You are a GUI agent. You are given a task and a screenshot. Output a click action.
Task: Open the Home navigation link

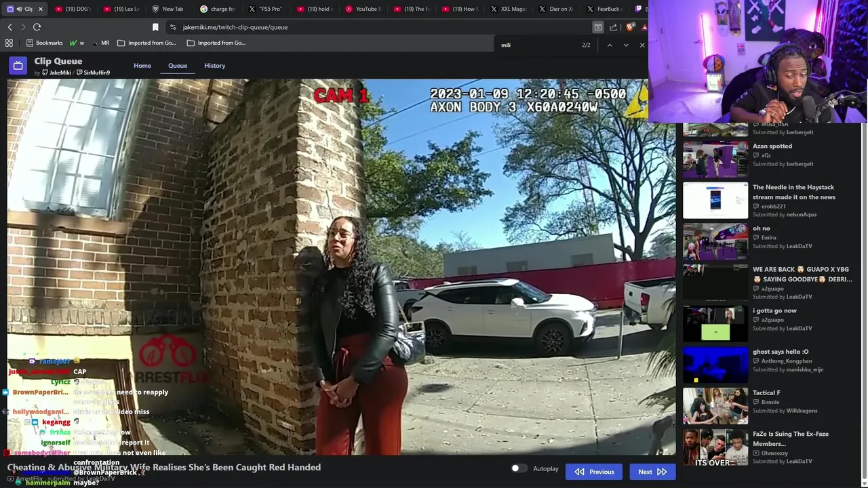pyautogui.click(x=142, y=66)
